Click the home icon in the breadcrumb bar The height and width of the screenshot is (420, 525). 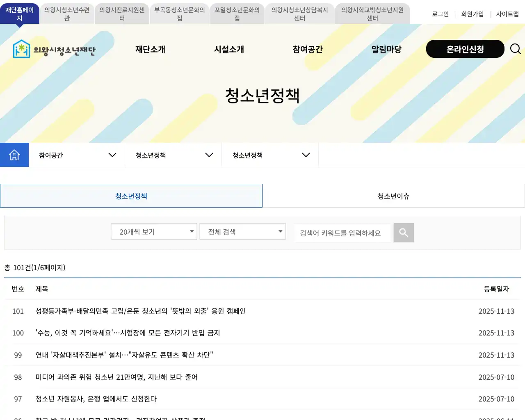coord(14,155)
